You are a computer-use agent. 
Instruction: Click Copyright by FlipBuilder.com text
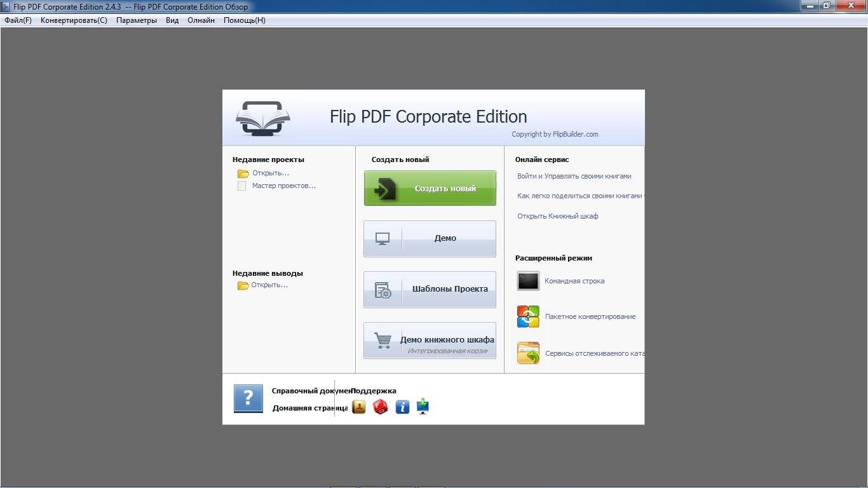(555, 134)
